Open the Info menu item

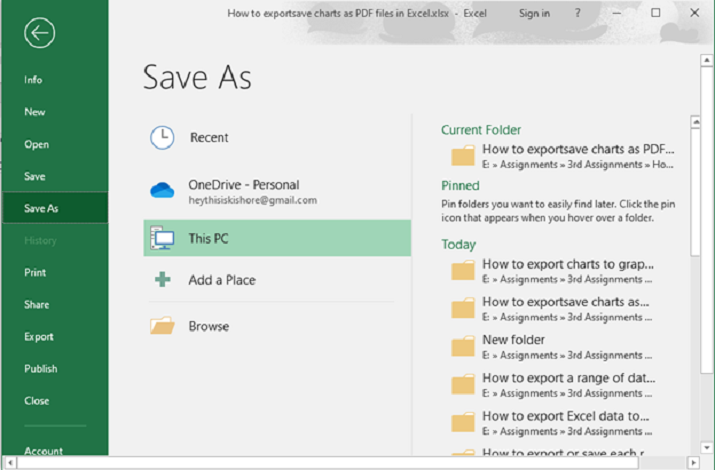(34, 80)
